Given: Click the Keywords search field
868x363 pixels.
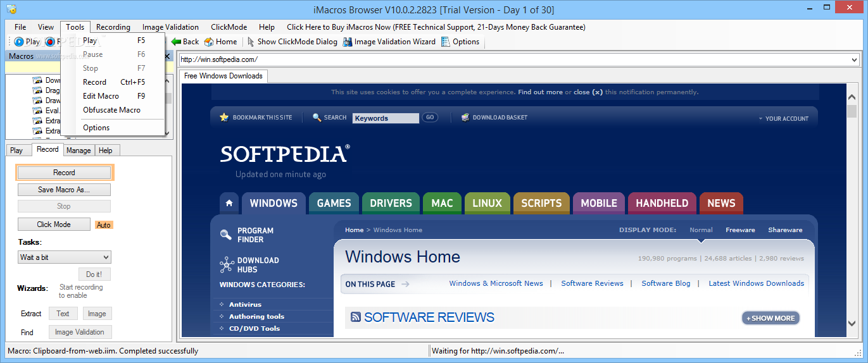Looking at the screenshot, I should pos(386,118).
